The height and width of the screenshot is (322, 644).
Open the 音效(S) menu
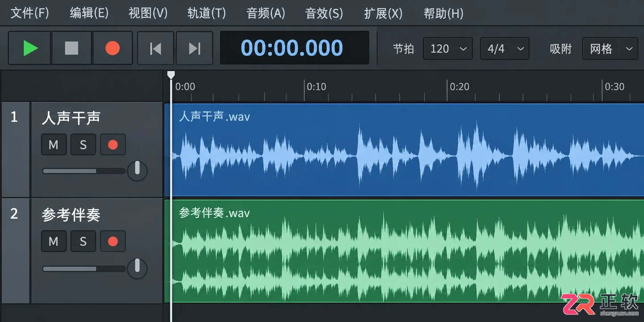point(324,13)
